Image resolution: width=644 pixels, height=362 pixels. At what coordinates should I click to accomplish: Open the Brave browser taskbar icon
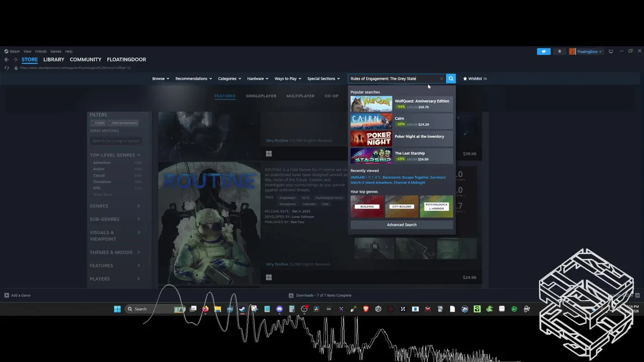click(366, 309)
